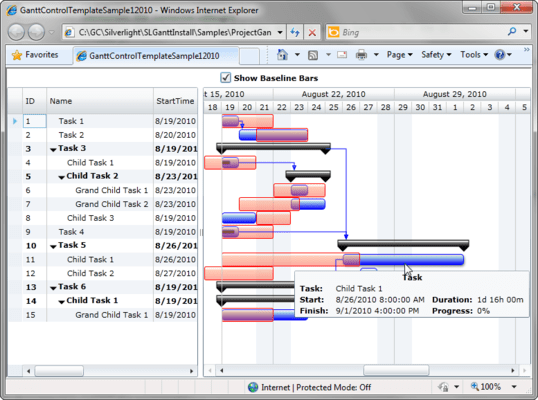This screenshot has height=400, width=538.
Task: Click the grid horizontal scrollbar thumb
Action: coord(59,371)
